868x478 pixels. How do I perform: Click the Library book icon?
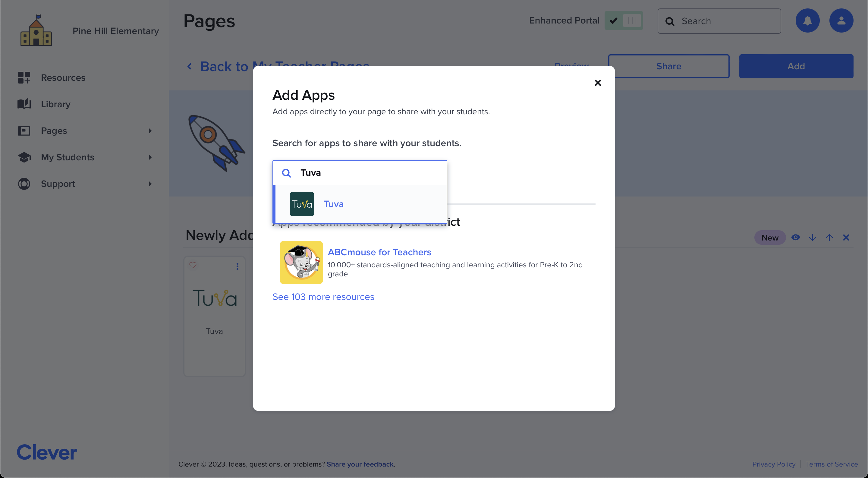pos(24,104)
